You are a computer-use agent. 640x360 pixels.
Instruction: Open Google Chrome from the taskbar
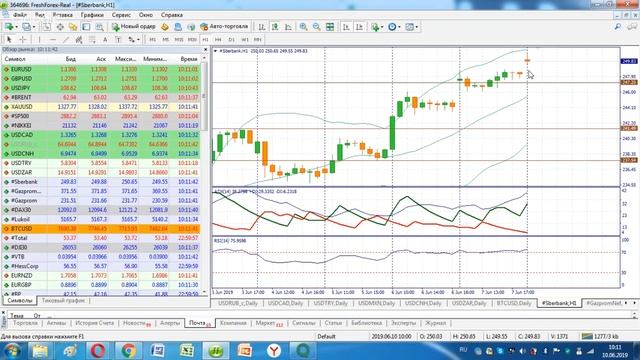tap(128, 351)
